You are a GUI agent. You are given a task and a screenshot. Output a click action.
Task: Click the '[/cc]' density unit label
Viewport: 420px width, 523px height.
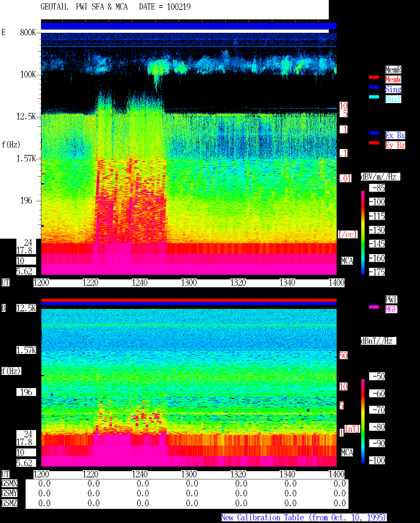(347, 234)
